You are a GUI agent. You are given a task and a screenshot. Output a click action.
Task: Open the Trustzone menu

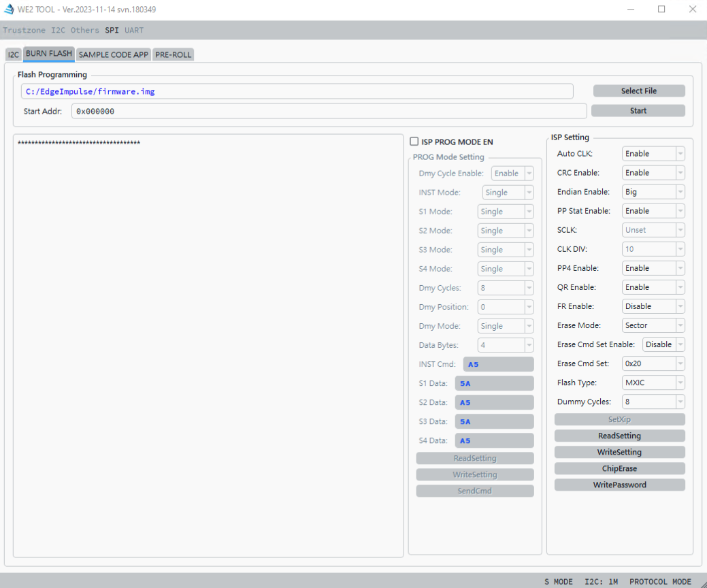(24, 30)
